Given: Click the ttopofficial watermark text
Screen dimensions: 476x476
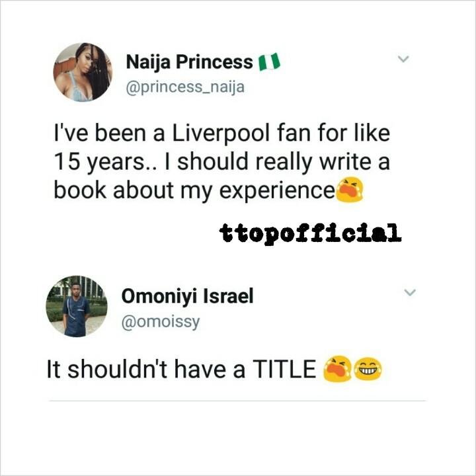Looking at the screenshot, I should pos(310,234).
